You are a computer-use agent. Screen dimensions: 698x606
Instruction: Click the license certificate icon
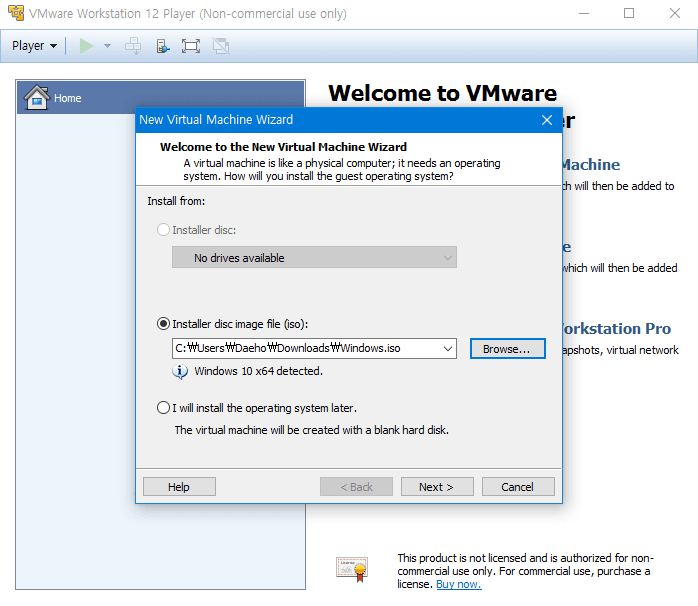click(x=351, y=569)
